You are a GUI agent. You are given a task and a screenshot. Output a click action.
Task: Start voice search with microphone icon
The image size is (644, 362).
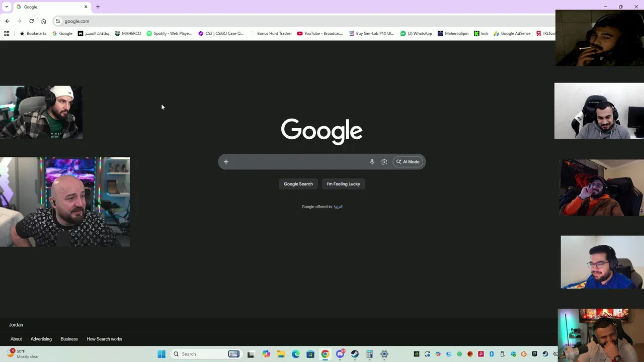372,162
